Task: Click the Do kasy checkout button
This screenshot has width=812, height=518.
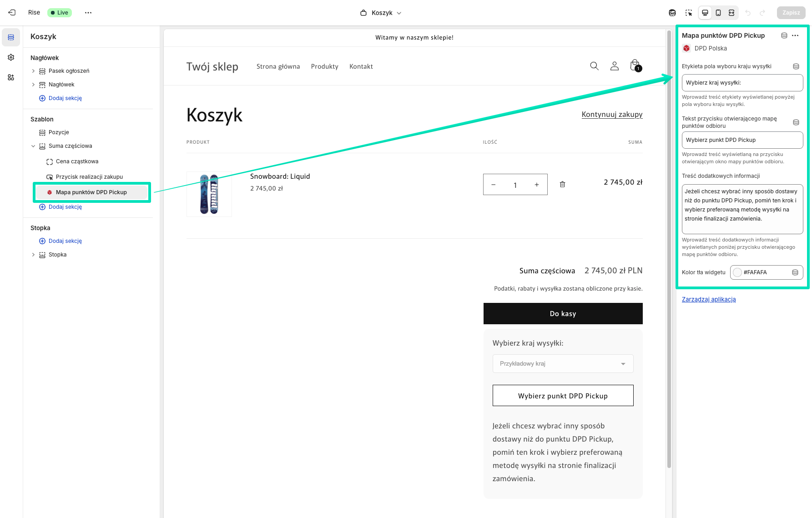Action: (x=563, y=314)
